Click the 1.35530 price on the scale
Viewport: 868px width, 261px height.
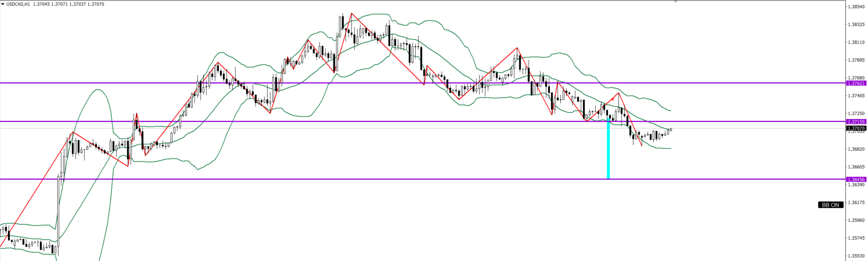pyautogui.click(x=856, y=256)
